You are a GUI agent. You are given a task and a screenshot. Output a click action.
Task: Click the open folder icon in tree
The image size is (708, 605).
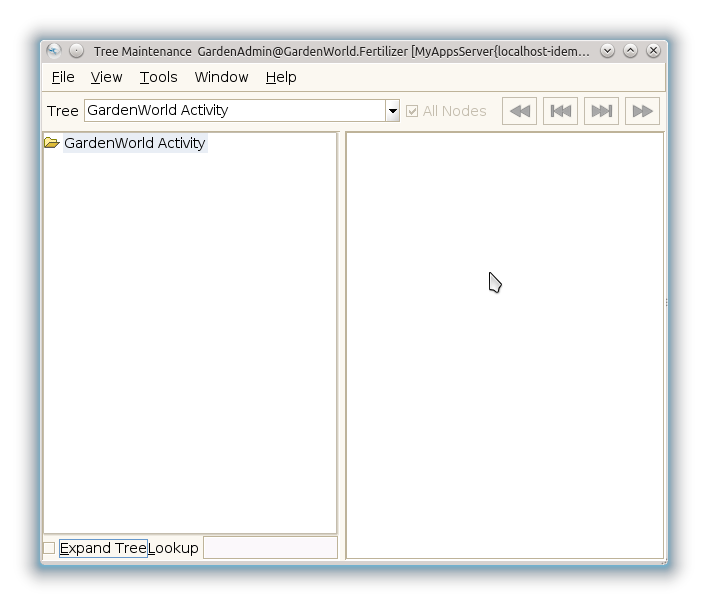[x=52, y=143]
